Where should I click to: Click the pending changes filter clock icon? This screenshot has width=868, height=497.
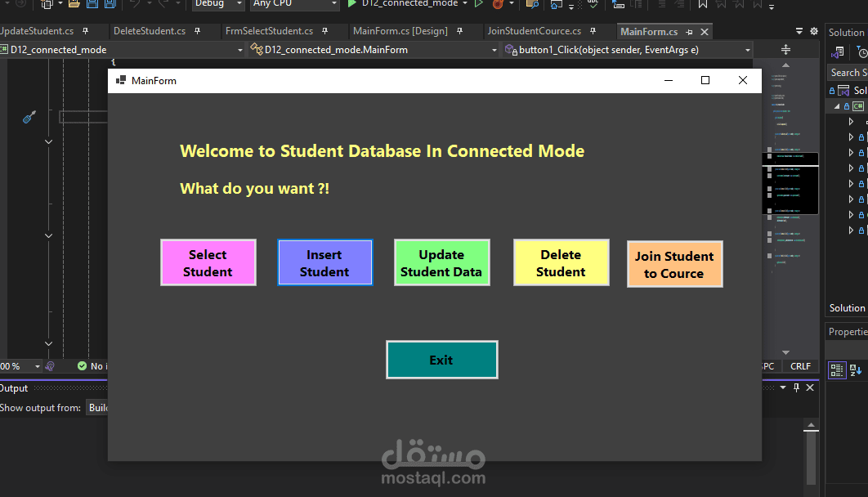[862, 52]
